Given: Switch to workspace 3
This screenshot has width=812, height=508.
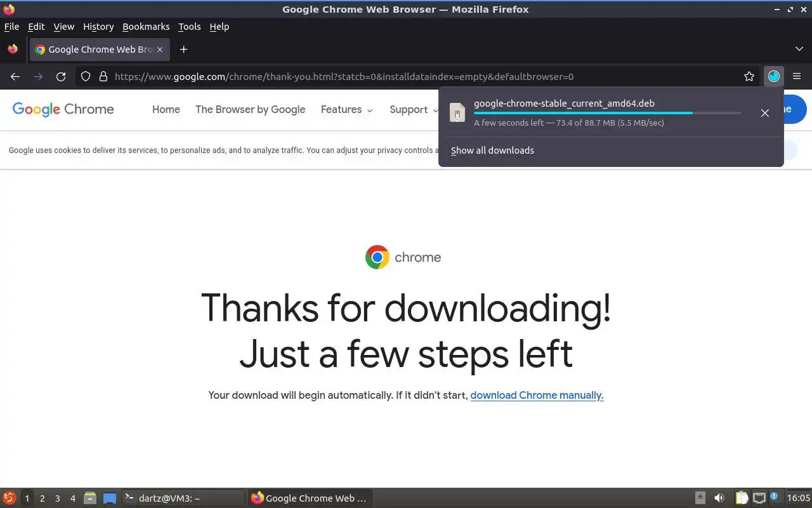Looking at the screenshot, I should click(58, 498).
